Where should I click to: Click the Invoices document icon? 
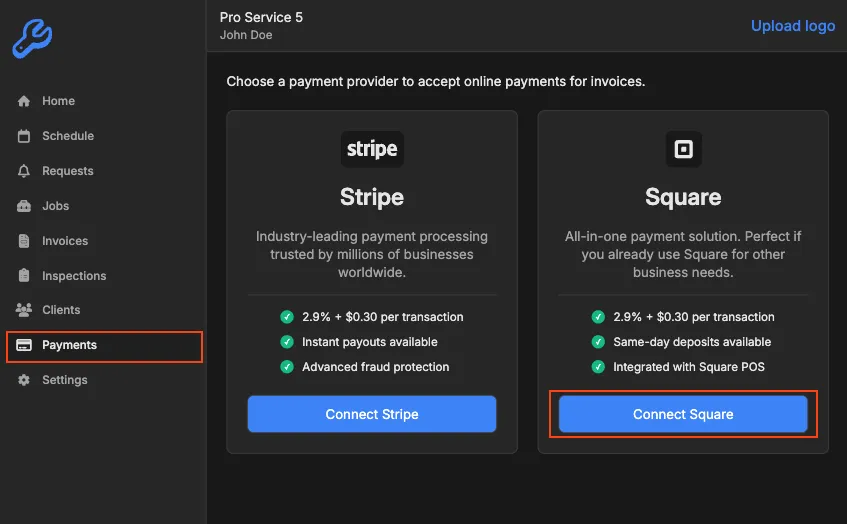point(24,241)
